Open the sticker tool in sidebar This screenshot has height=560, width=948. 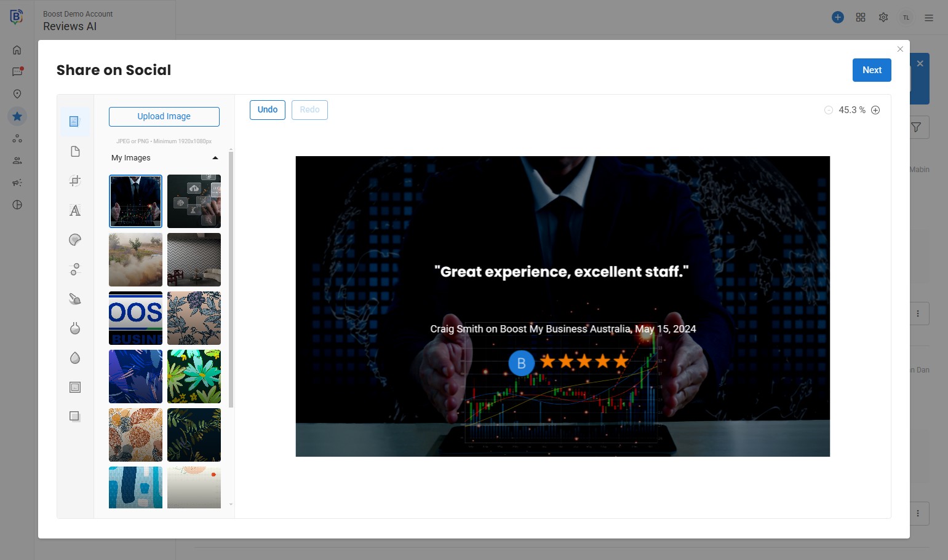tap(75, 240)
